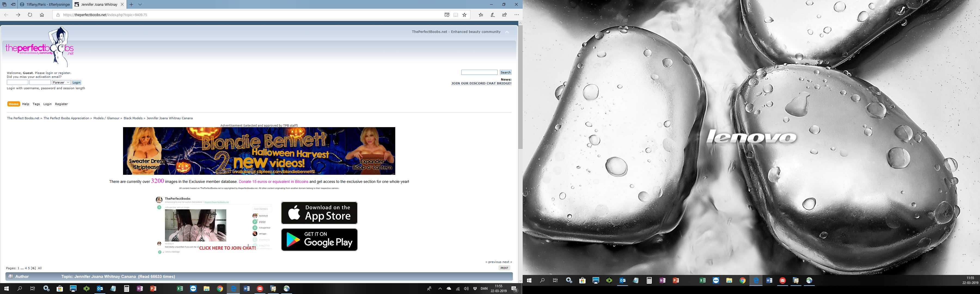Image resolution: width=980 pixels, height=294 pixels.
Task: Open the red mail app on the Lenovo-wallpaper taskbar
Action: [783, 280]
